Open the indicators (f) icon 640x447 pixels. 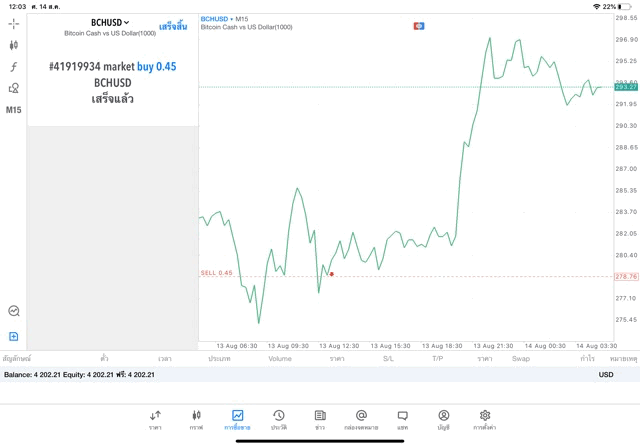click(14, 67)
